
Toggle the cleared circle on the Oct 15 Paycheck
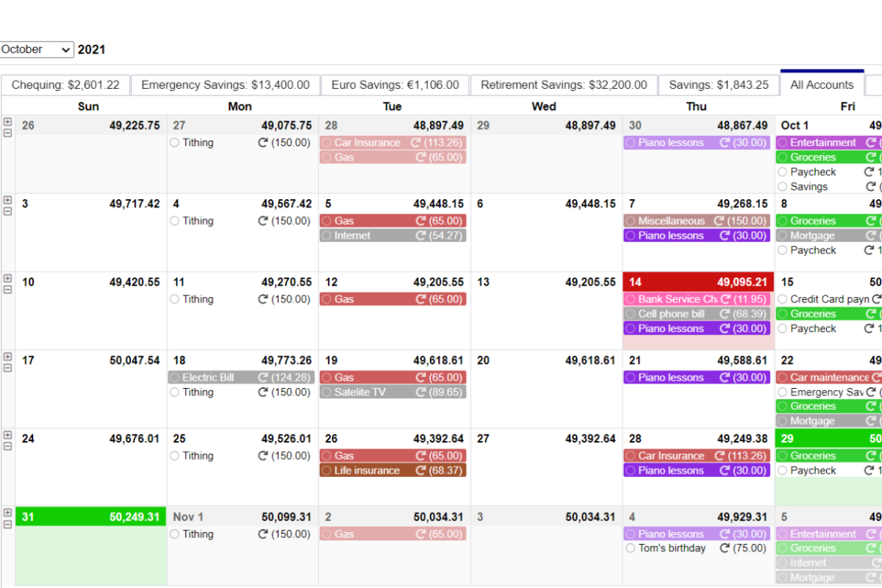point(781,329)
